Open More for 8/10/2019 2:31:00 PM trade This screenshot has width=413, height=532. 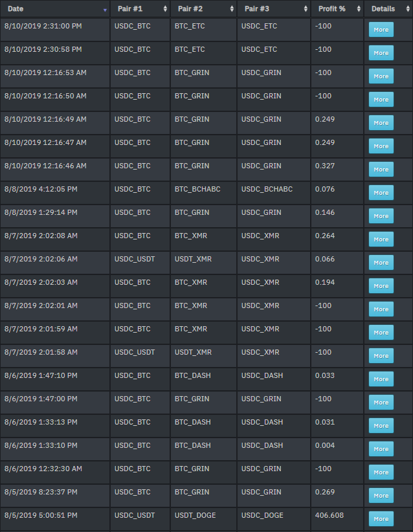pos(381,30)
